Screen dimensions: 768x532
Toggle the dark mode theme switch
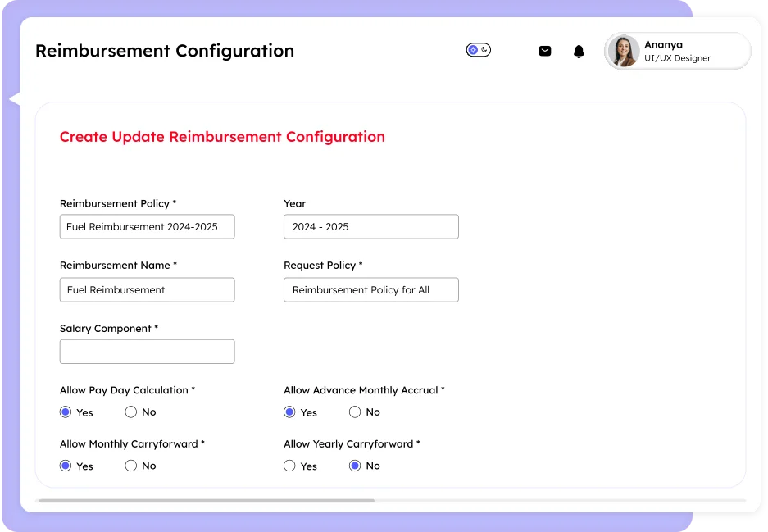coord(478,50)
